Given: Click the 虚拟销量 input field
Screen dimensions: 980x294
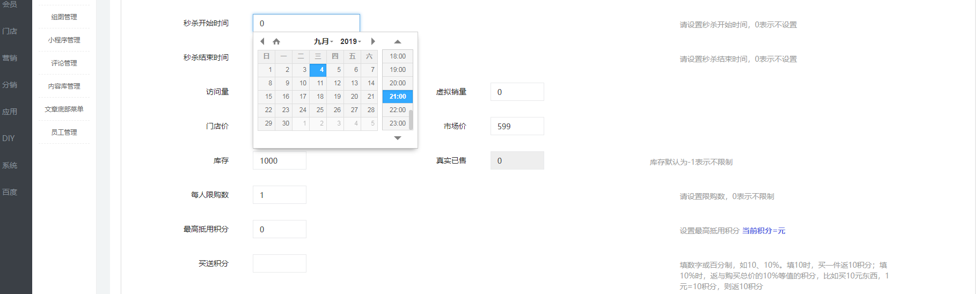Looking at the screenshot, I should pos(517,92).
